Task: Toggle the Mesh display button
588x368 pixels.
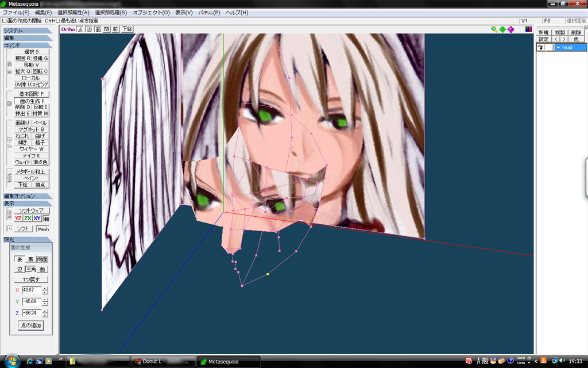Action: 43,229
